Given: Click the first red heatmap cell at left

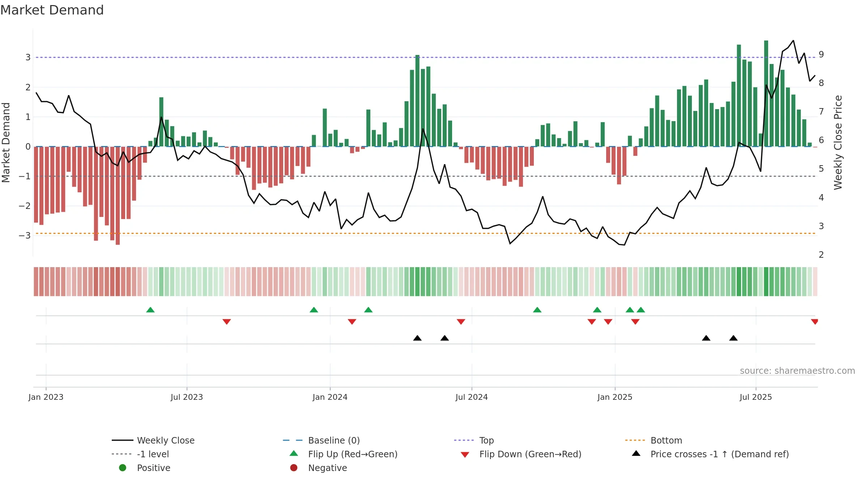Looking at the screenshot, I should (36, 282).
